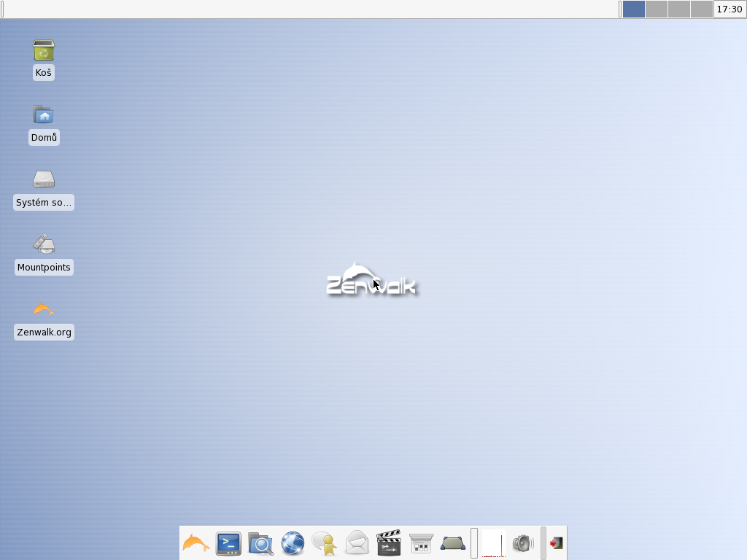
Task: Click the Systém so... label text
Action: (x=43, y=203)
